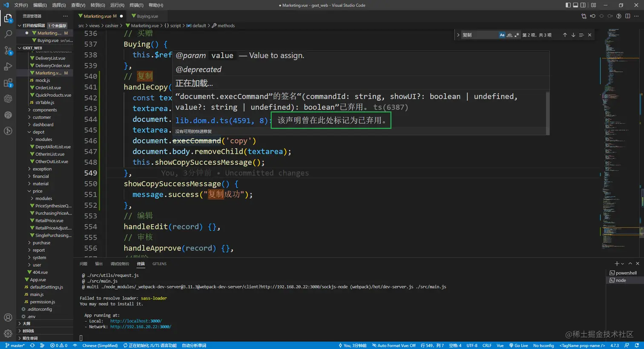The width and height of the screenshot is (644, 349).
Task: Expand the components folder
Action: click(x=44, y=110)
